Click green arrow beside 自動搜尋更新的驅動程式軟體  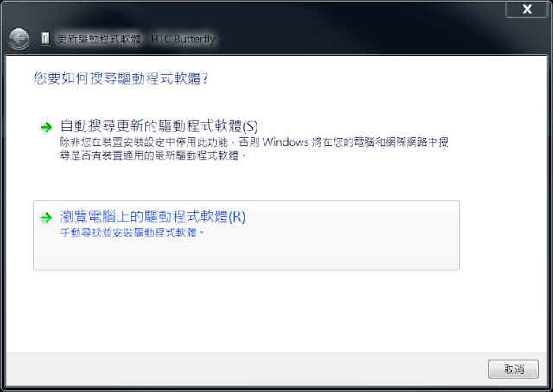[46, 127]
